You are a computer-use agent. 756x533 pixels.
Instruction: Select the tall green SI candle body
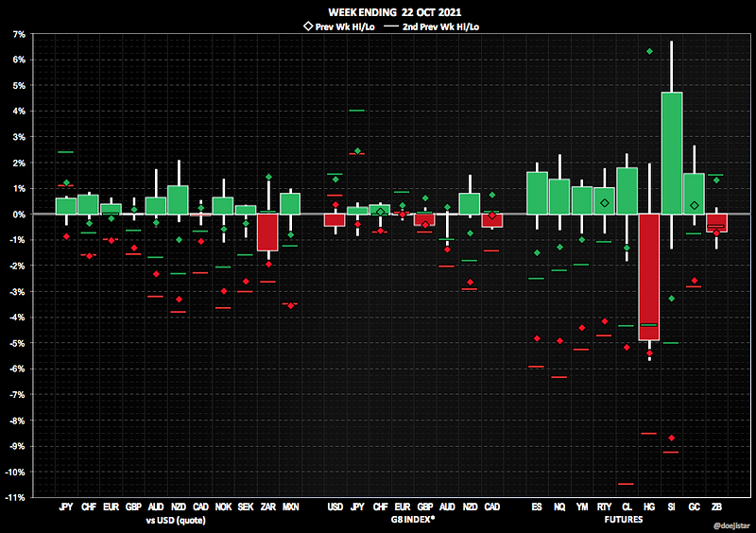672,153
